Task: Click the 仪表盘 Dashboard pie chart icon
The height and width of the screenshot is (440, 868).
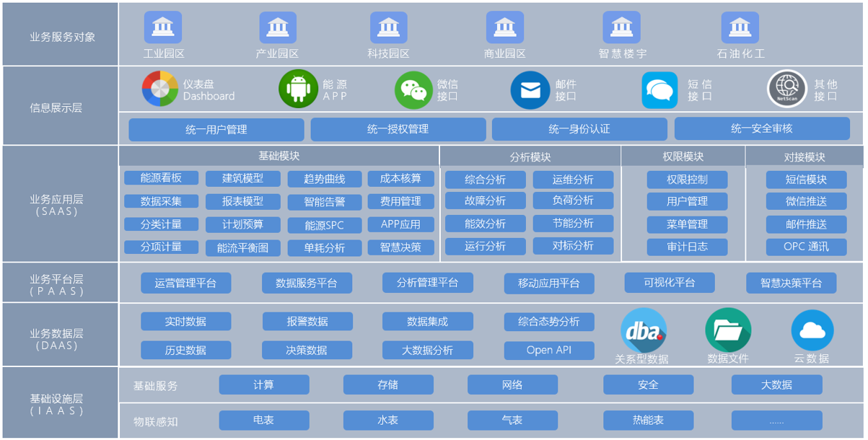Action: tap(160, 88)
